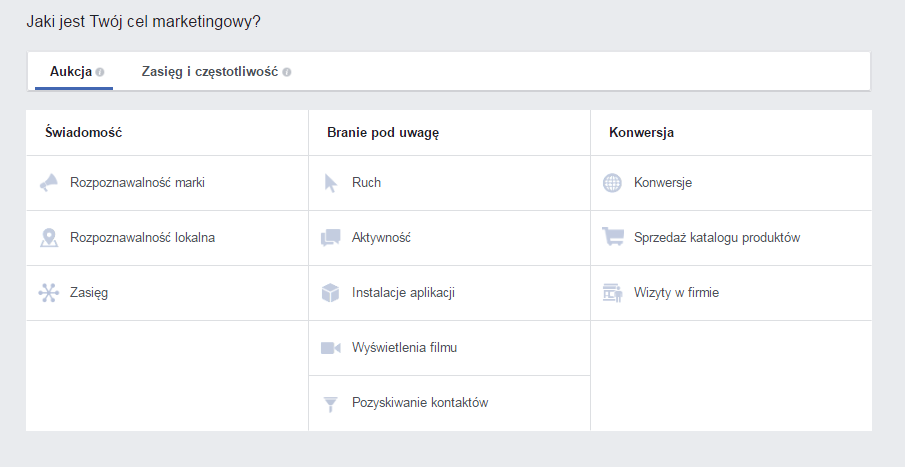Select the globe icon for Konwersje
The height and width of the screenshot is (467, 905).
click(x=612, y=183)
